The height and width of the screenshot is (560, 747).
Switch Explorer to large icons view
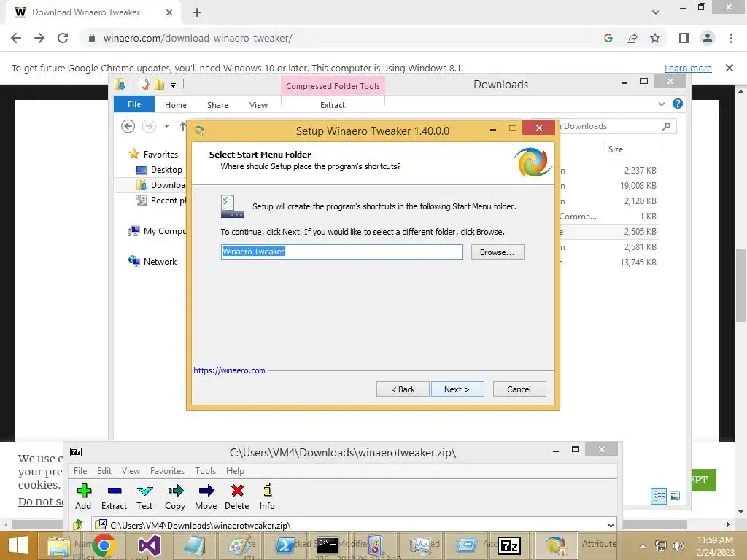tap(675, 496)
